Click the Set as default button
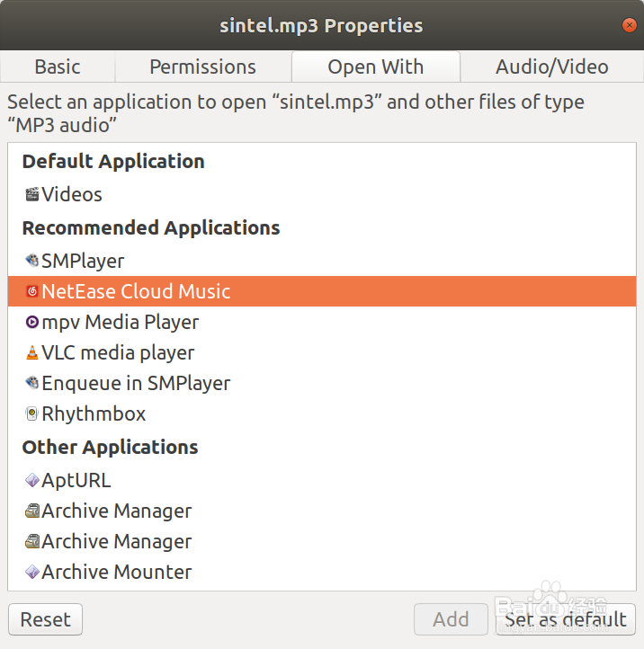Image resolution: width=644 pixels, height=649 pixels. coord(566,619)
